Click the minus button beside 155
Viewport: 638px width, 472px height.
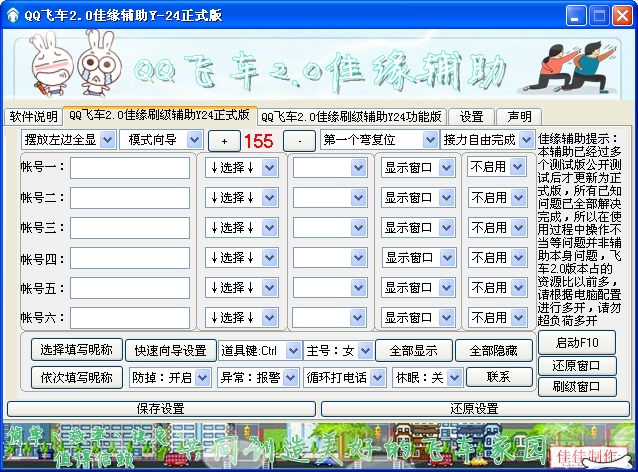tap(299, 141)
